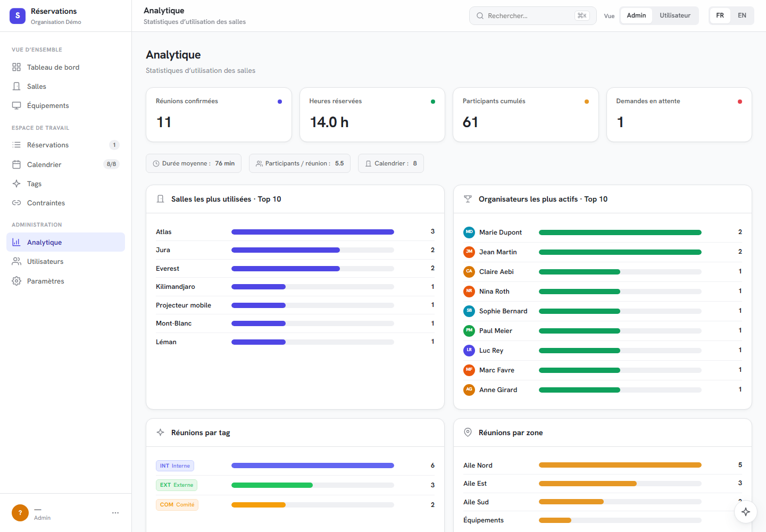The image size is (766, 532).
Task: Click the Contraintes link icon
Action: (16, 203)
